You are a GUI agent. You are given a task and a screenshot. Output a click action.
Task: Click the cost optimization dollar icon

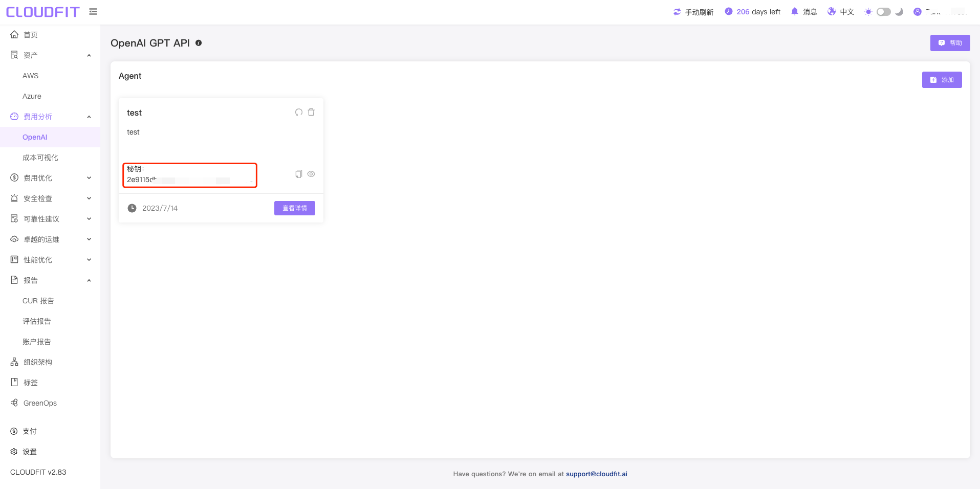(x=14, y=178)
